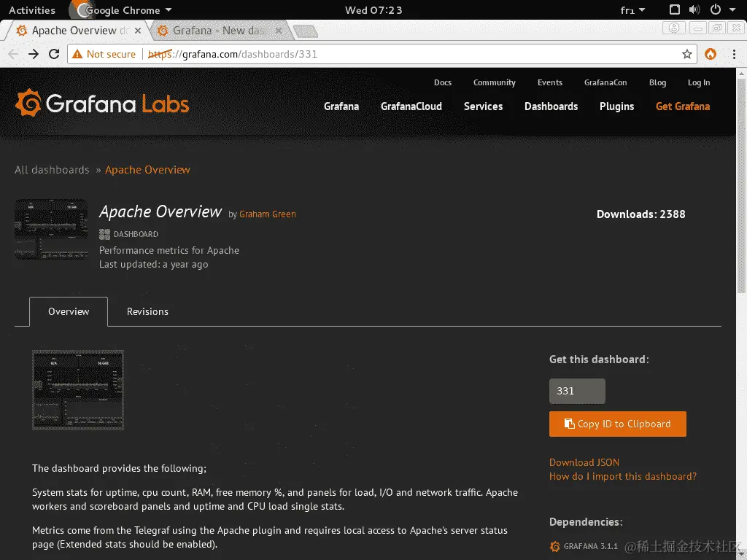Screen dimensions: 747x560
Task: Click Apache Overview breadcrumb link
Action: [147, 170]
